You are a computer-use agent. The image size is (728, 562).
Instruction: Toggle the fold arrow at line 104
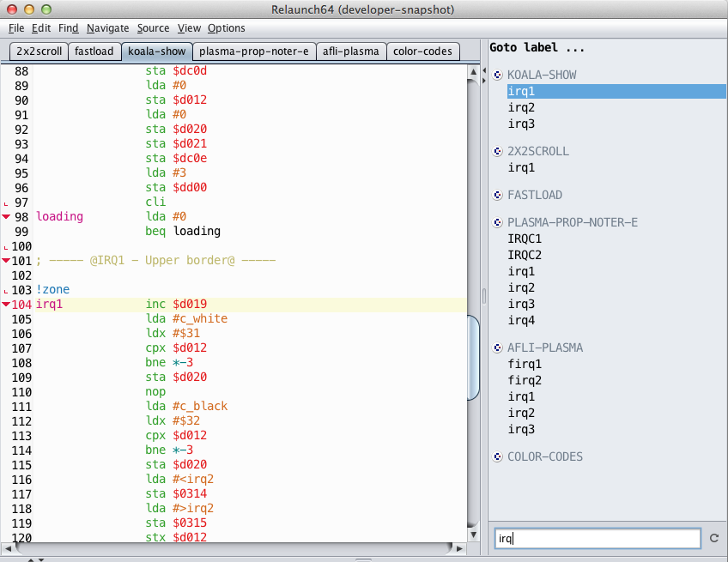click(6, 305)
